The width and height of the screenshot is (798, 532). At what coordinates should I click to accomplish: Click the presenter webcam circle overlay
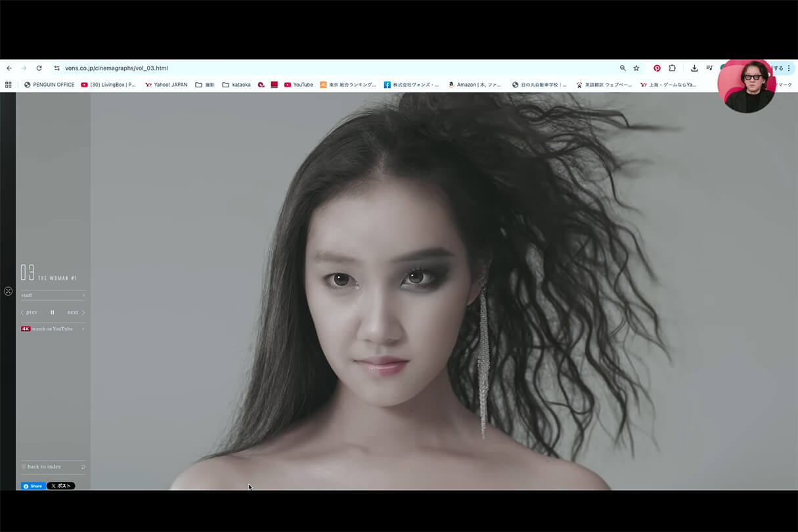[746, 85]
